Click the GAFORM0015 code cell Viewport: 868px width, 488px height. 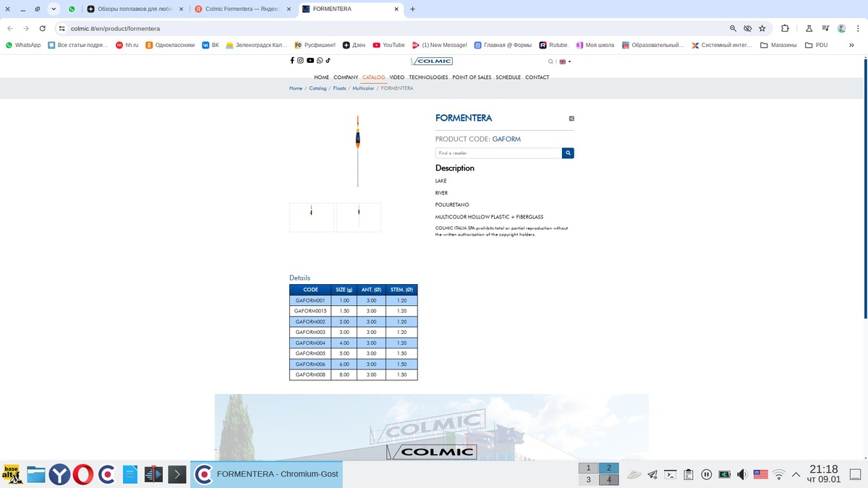coord(310,311)
